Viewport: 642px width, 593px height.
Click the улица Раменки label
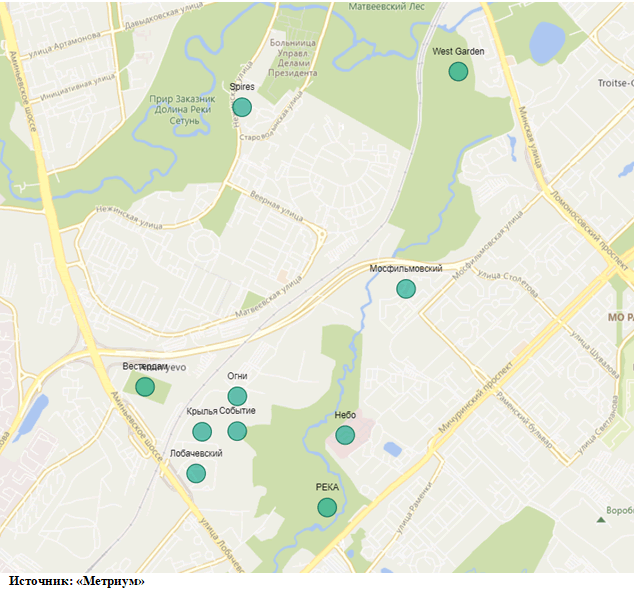tap(414, 508)
